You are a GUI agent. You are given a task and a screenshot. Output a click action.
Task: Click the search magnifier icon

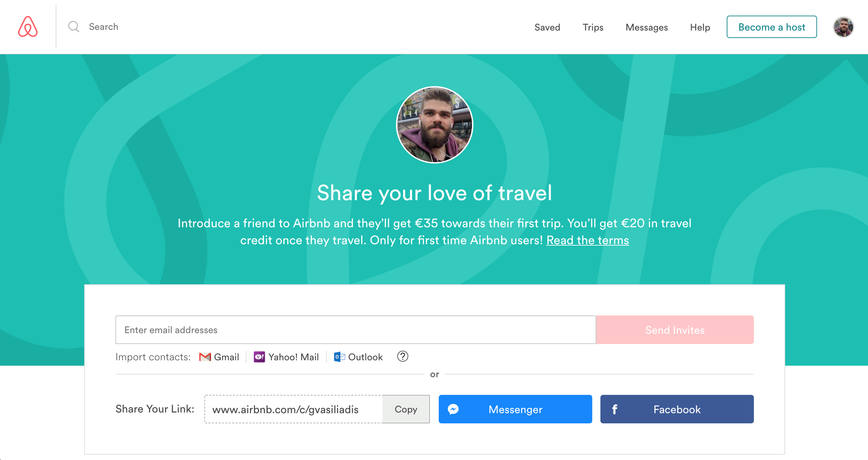tap(73, 26)
